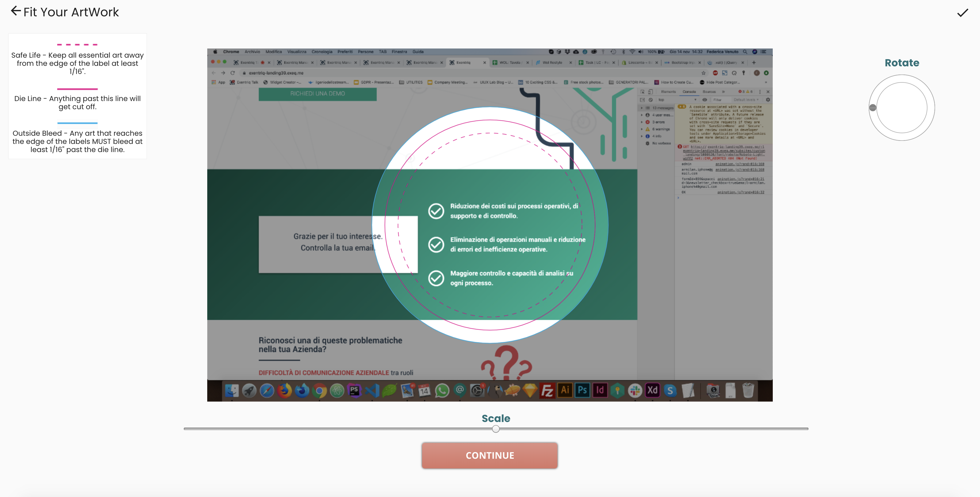Click the FileZilla dock icon in artwork
Screen dimensions: 980x497
click(547, 391)
